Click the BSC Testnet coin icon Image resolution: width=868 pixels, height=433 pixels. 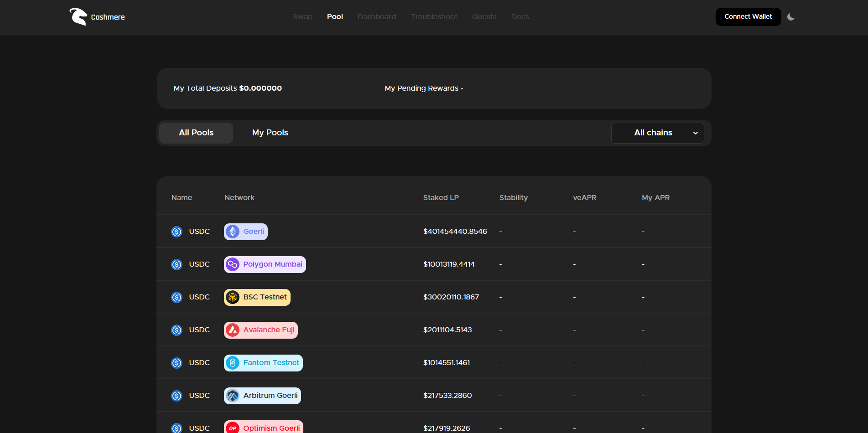pos(233,297)
